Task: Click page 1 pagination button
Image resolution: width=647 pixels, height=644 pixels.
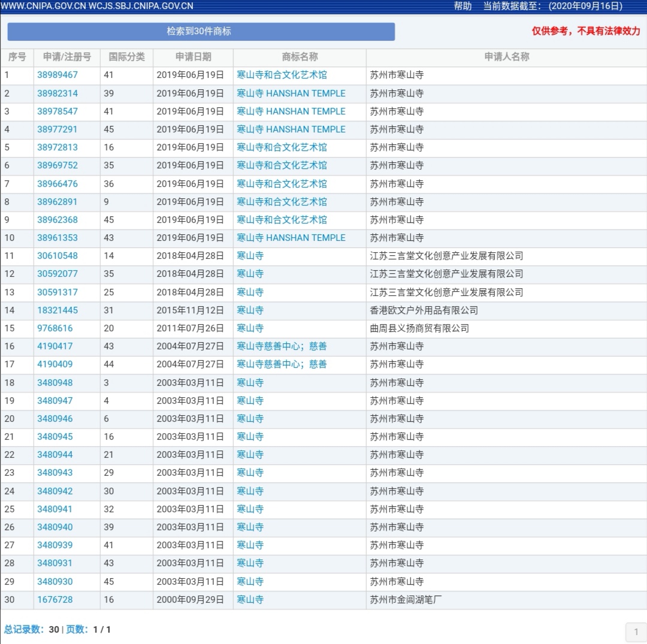Action: (x=636, y=631)
